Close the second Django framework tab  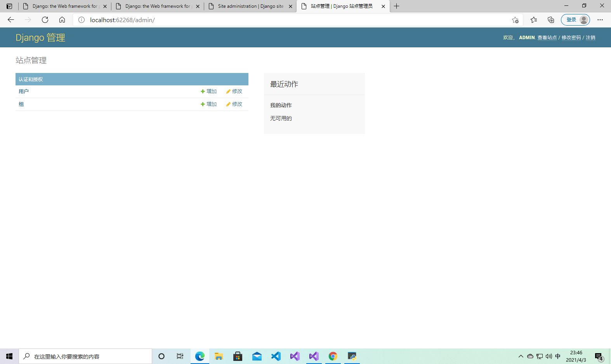coord(198,6)
